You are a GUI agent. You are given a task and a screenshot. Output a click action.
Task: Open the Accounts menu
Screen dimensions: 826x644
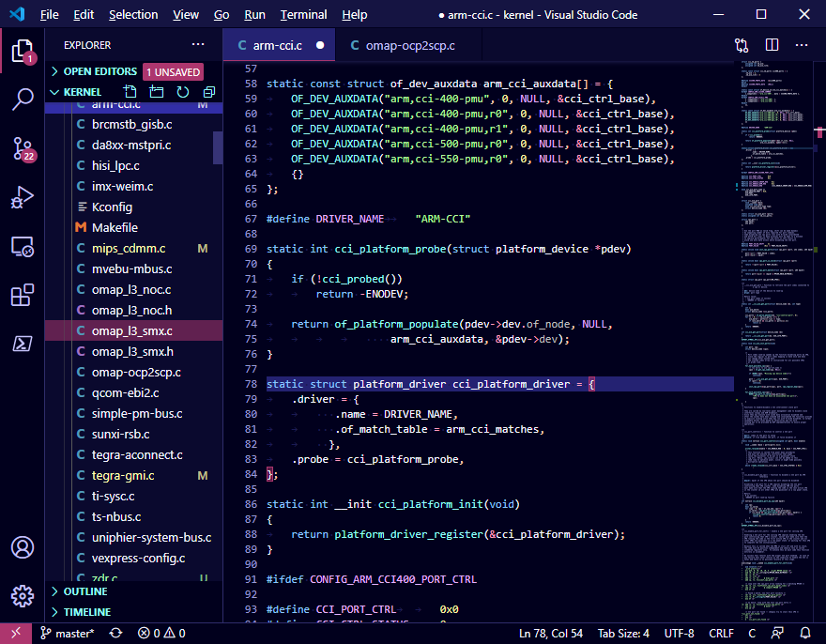[23, 547]
